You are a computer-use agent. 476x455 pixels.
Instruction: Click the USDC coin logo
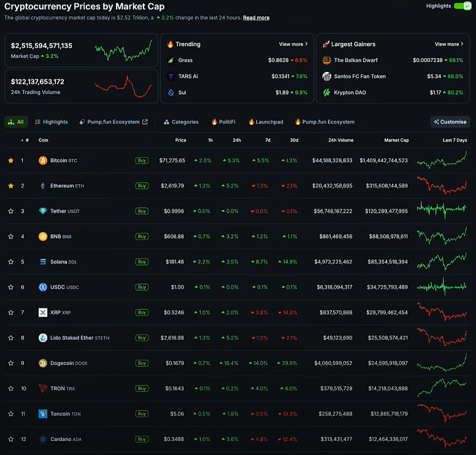pos(43,287)
